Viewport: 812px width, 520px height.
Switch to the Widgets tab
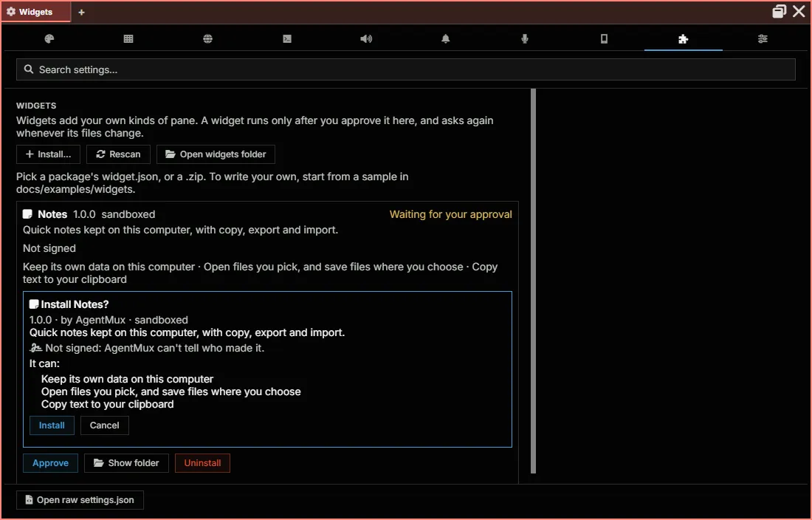tap(35, 12)
